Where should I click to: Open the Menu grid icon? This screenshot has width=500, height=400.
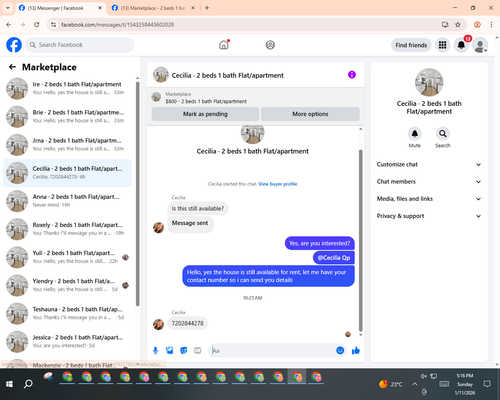click(442, 45)
